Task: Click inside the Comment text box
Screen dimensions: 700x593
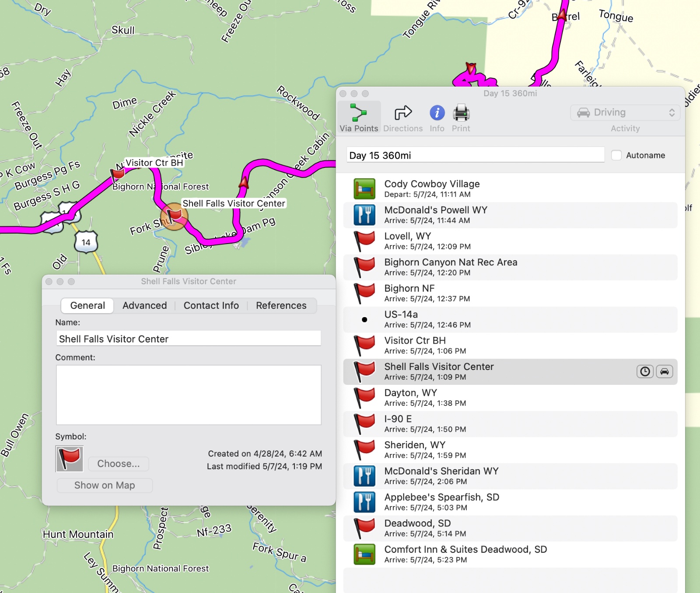Action: (189, 395)
